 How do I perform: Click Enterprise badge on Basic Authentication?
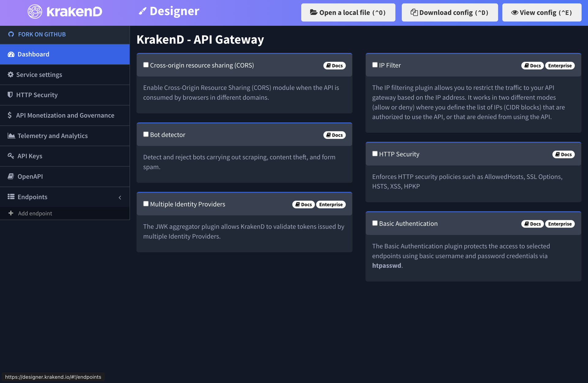point(560,224)
